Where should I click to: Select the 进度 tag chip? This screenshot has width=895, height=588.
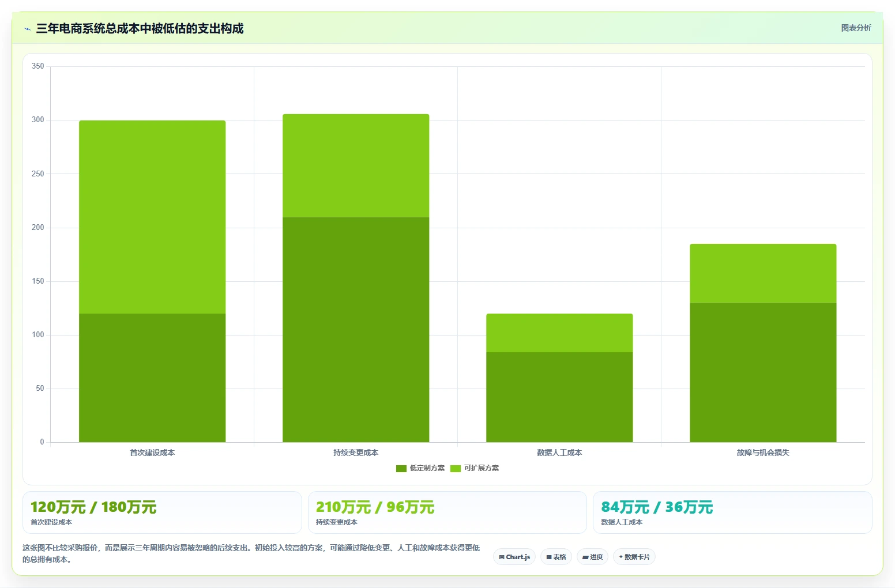[x=592, y=557]
